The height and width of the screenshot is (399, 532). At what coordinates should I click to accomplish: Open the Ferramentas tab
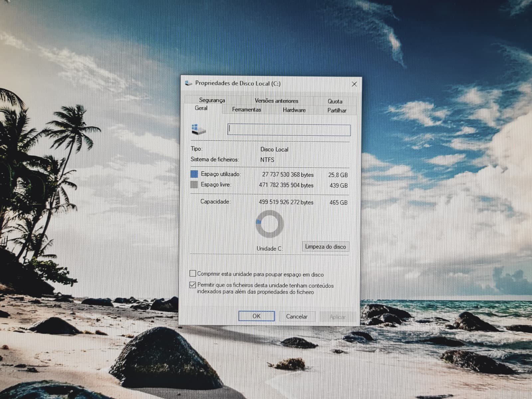click(246, 109)
